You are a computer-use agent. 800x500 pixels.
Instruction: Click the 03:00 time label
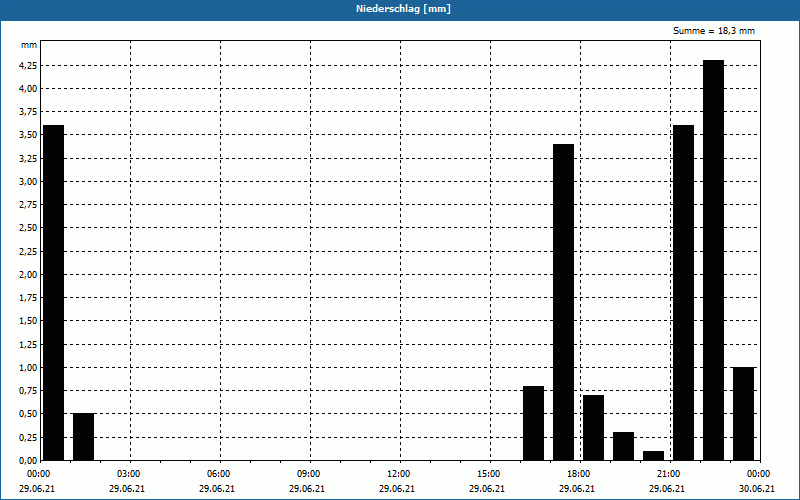click(129, 474)
